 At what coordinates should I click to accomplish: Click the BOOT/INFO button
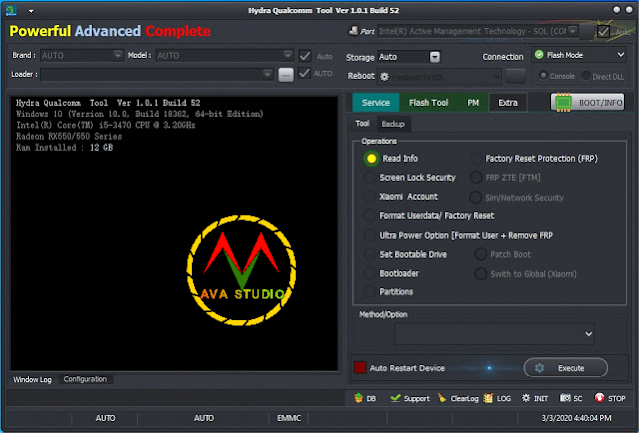587,102
